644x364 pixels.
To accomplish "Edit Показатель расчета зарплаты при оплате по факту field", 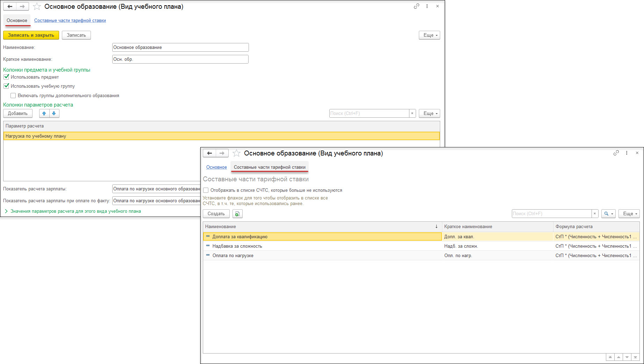I will click(x=156, y=201).
